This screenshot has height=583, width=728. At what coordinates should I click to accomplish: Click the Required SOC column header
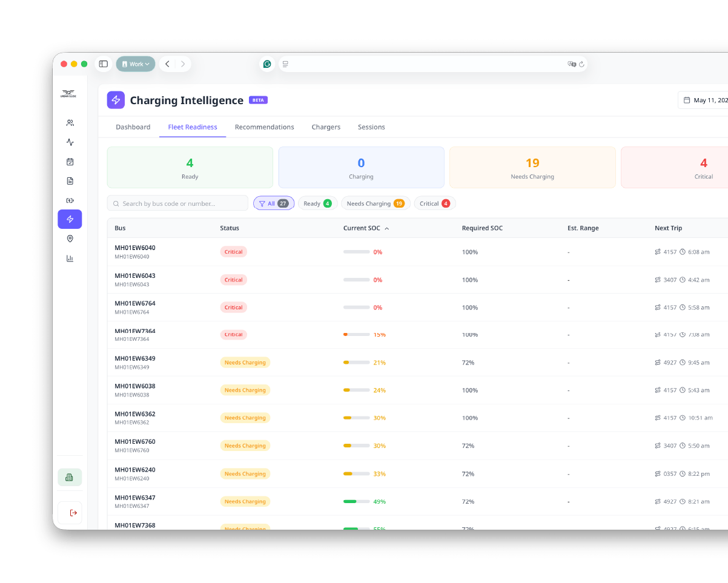pyautogui.click(x=482, y=228)
